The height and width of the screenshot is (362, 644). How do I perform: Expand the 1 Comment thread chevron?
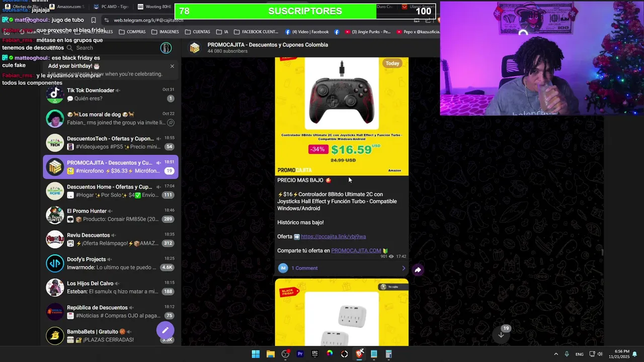[404, 268]
